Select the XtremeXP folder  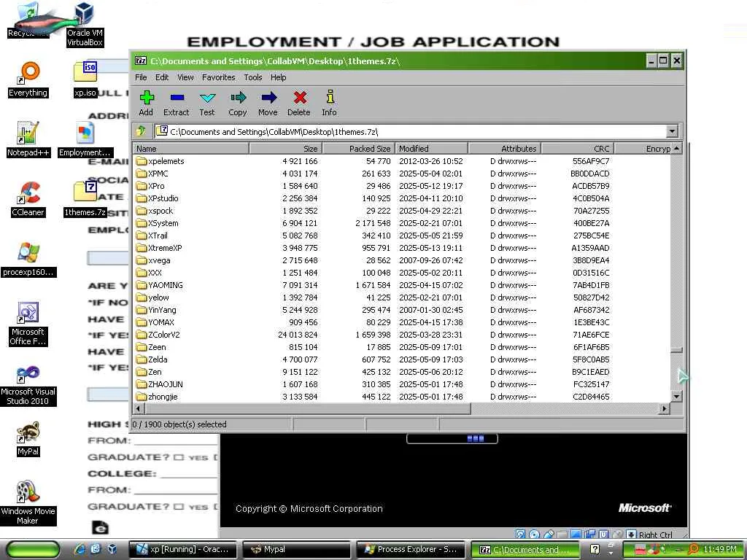click(402, 248)
